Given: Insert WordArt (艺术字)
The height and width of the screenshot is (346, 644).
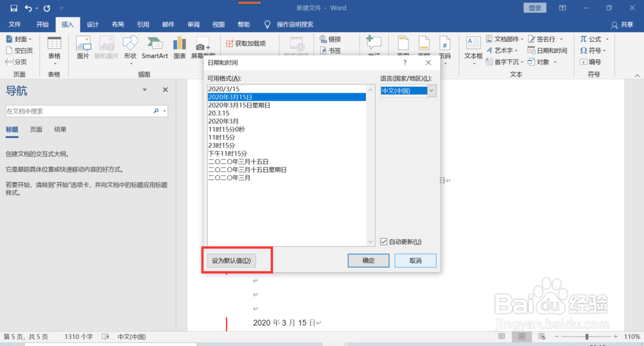Looking at the screenshot, I should 502,50.
